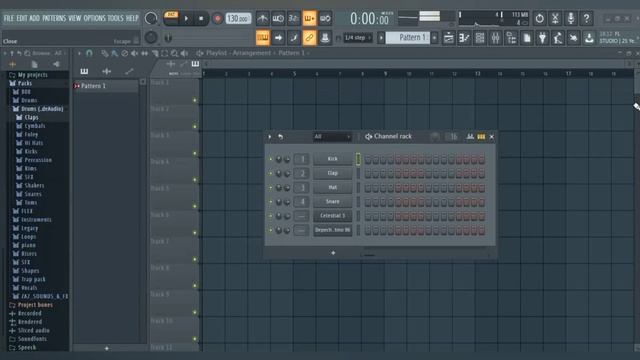Open the ADD menu

coord(34,18)
